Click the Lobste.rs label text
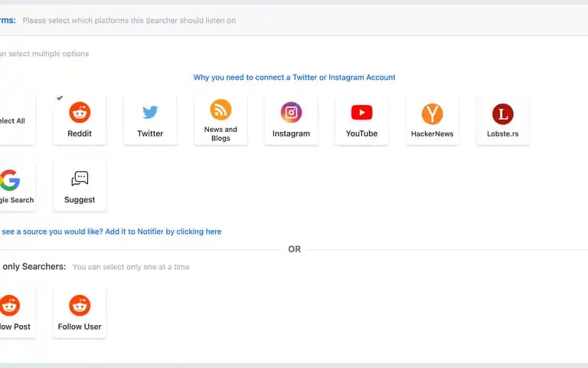Image resolution: width=588 pixels, height=368 pixels. click(x=502, y=133)
